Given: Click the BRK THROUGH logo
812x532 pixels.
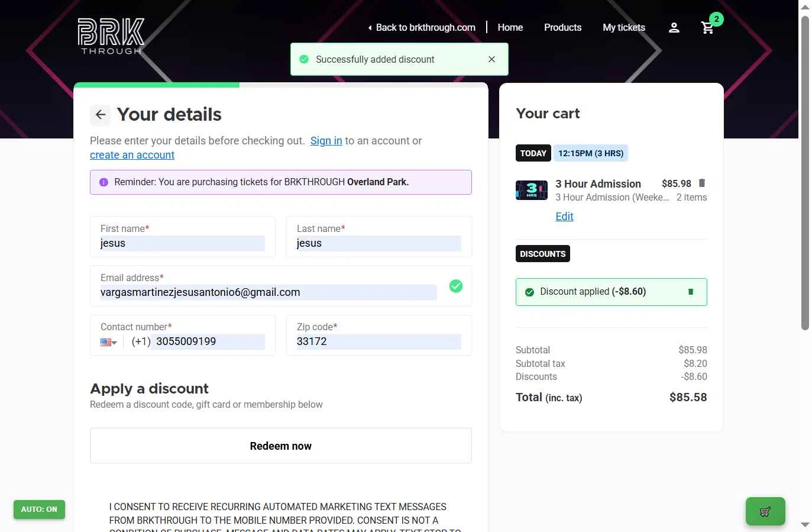Looking at the screenshot, I should [x=111, y=36].
